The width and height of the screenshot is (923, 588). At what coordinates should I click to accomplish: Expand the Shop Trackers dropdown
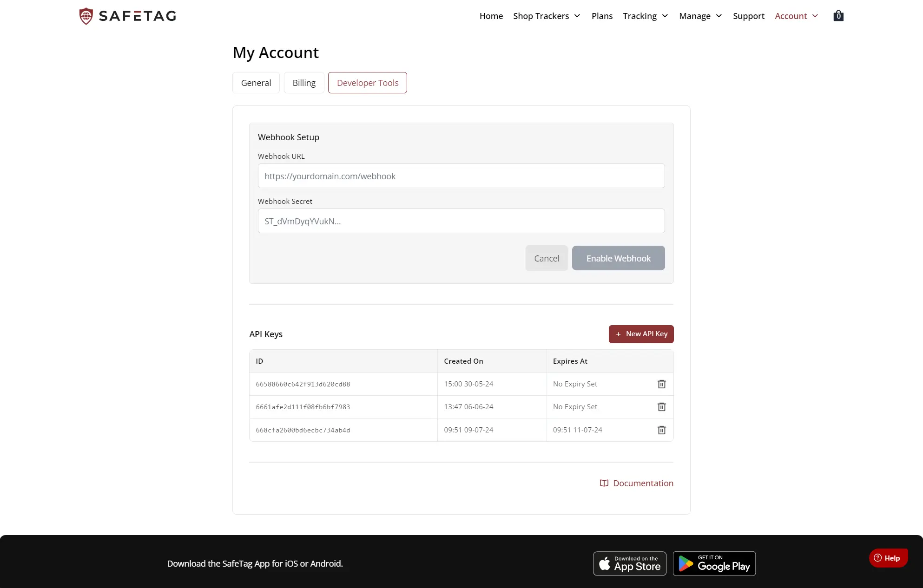point(547,16)
